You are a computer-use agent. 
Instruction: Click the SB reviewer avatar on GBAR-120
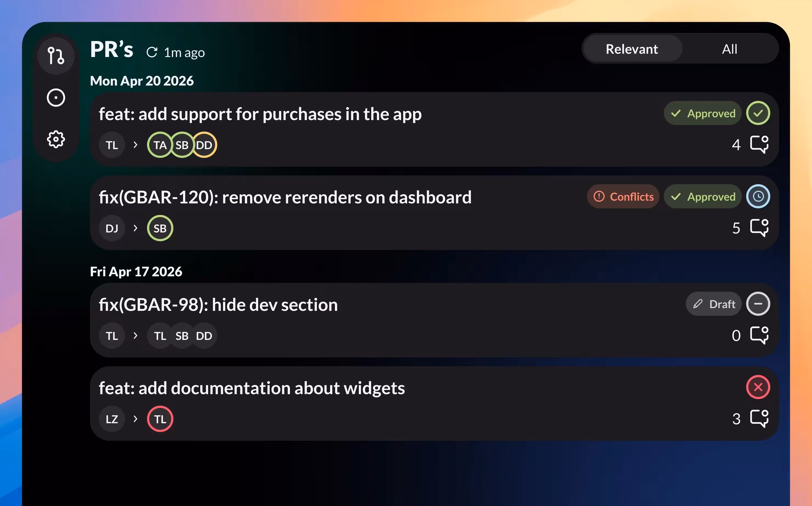click(x=160, y=228)
